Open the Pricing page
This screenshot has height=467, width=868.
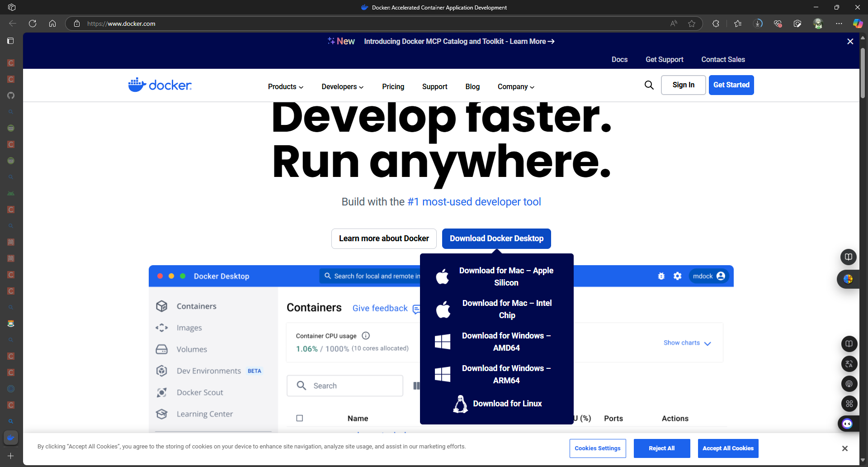[393, 86]
